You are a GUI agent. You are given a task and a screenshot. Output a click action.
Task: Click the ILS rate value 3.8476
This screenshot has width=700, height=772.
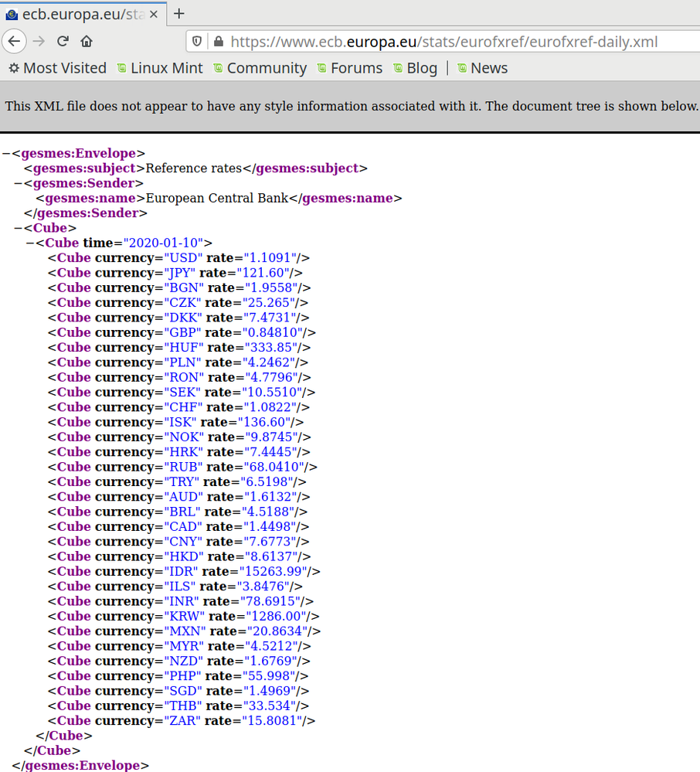263,587
